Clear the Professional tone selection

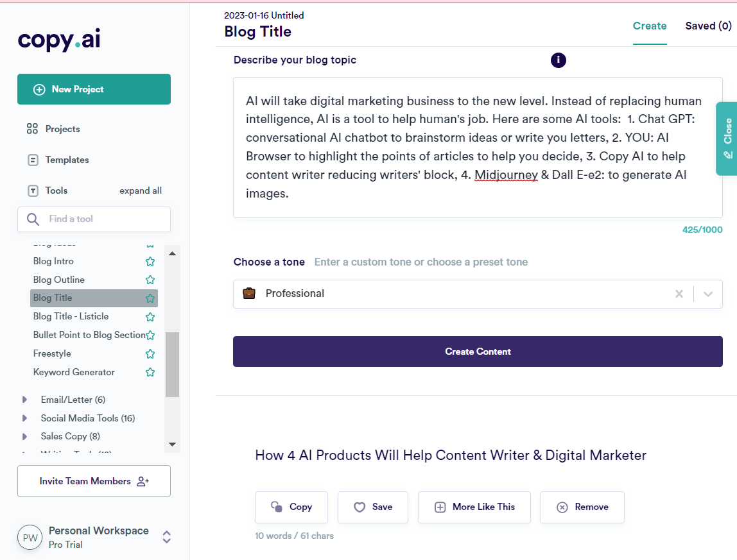(679, 294)
